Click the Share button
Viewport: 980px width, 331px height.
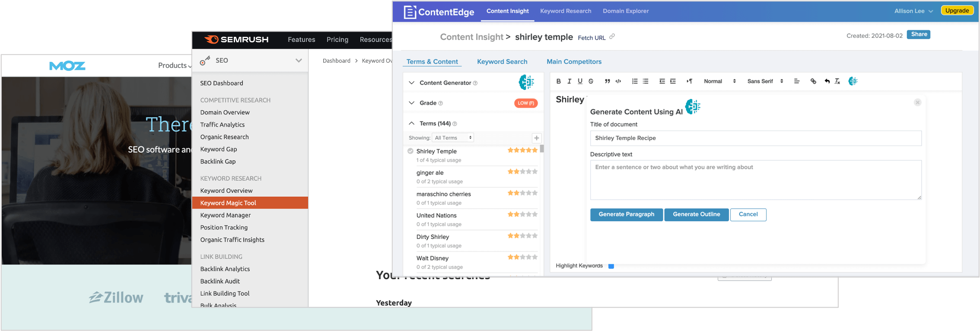tap(919, 35)
